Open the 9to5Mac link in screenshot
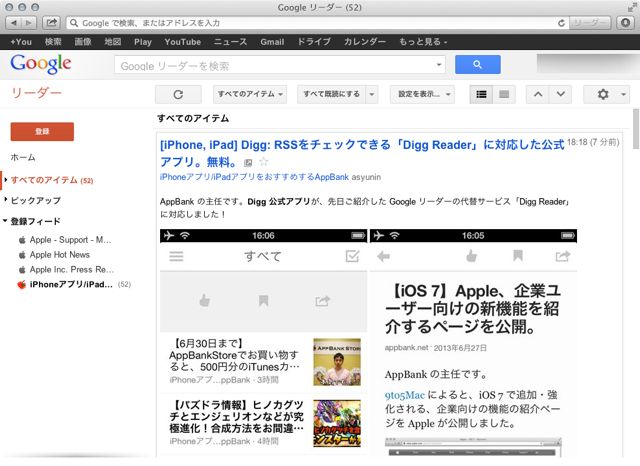 [404, 395]
